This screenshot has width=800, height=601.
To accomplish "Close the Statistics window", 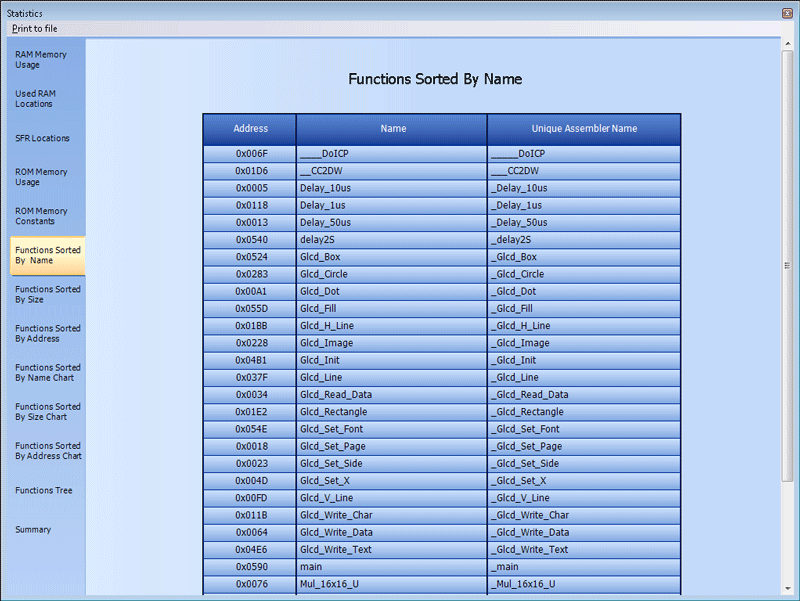I will click(787, 13).
